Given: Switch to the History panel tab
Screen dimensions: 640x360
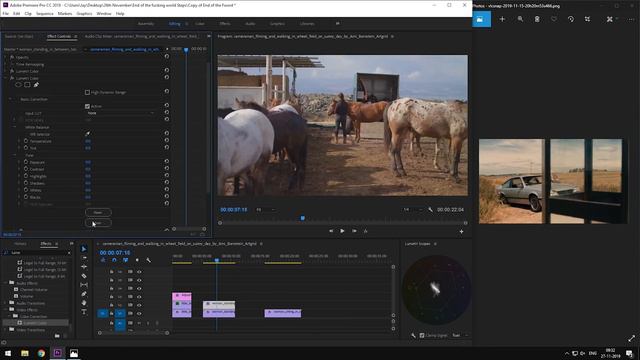Looking at the screenshot, I should coord(20,244).
